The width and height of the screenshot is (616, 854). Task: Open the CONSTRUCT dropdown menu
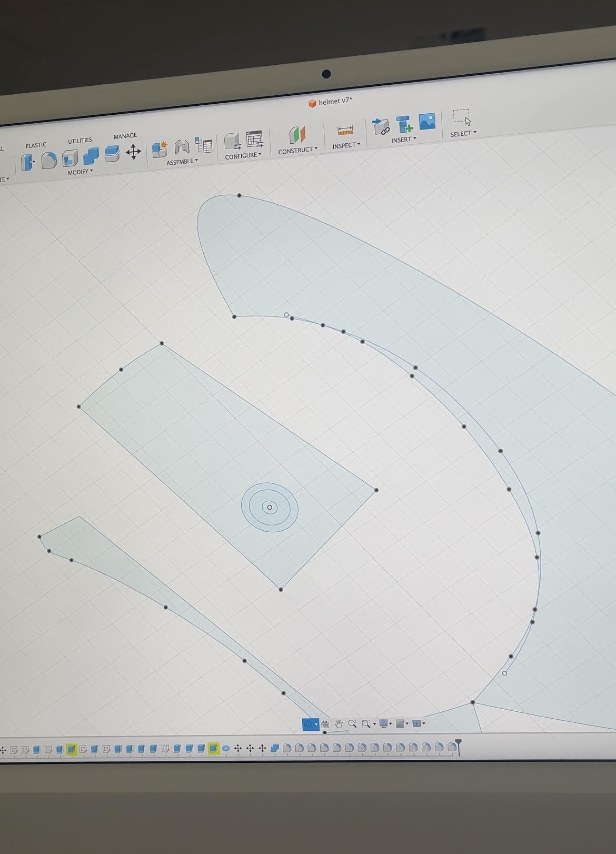(297, 150)
